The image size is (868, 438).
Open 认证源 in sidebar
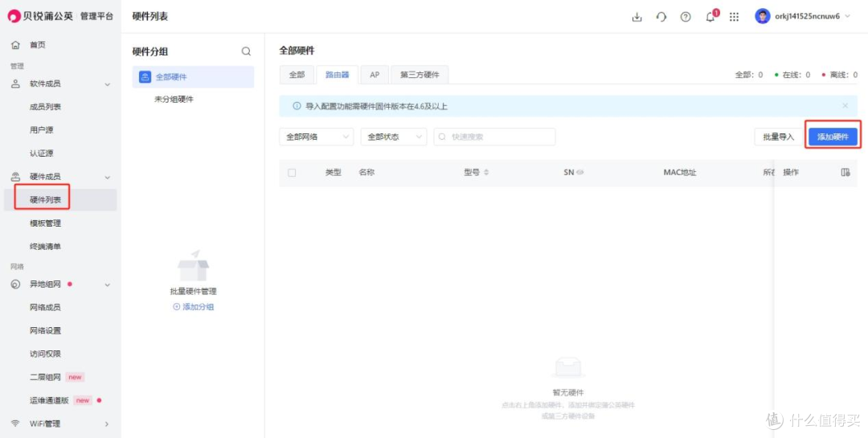tap(42, 154)
